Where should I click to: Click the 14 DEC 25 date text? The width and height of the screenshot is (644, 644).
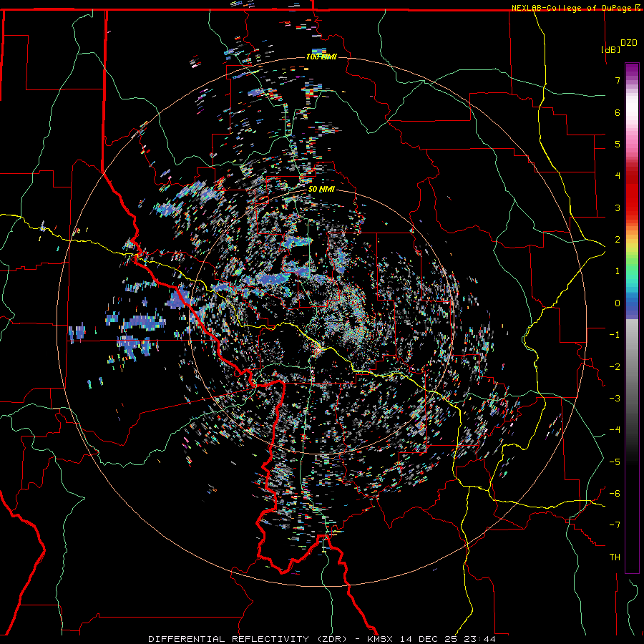click(x=429, y=639)
